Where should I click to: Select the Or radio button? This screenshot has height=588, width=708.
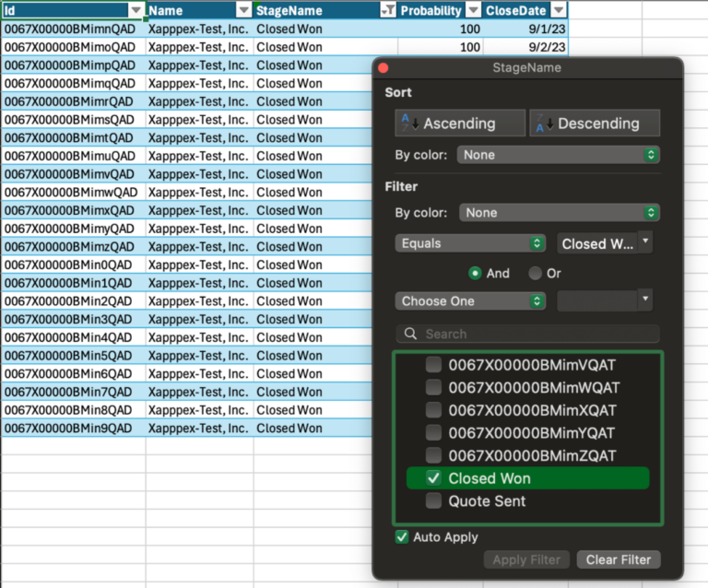(x=535, y=274)
